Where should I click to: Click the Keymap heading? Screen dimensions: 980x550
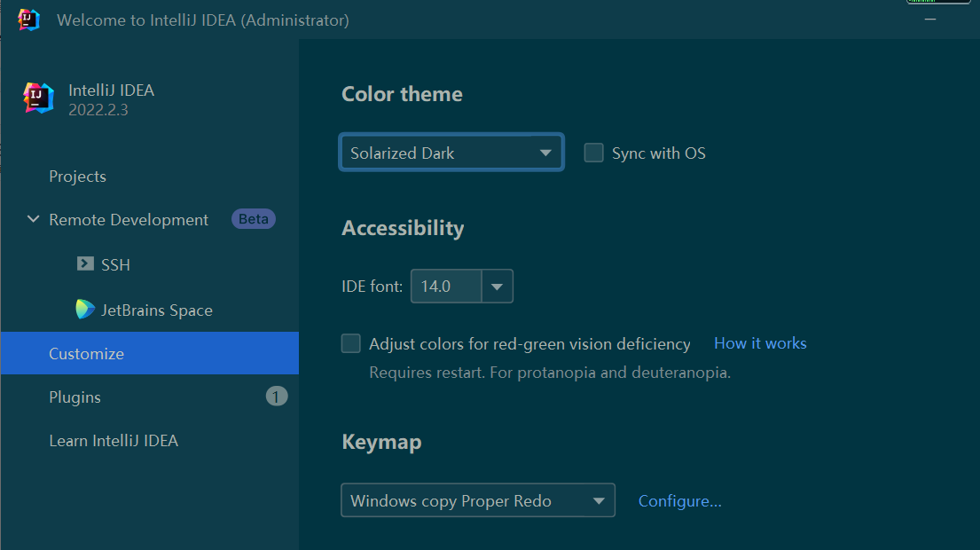coord(381,442)
